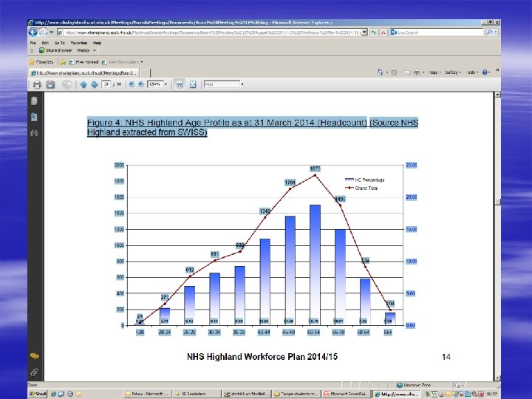Click the Share Browser button
The height and width of the screenshot is (399, 532).
[x=55, y=50]
